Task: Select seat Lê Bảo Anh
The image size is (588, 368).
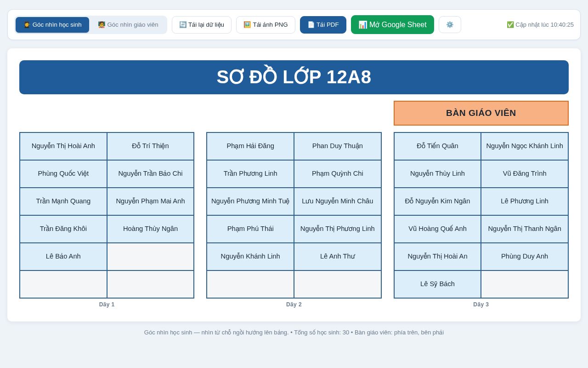Action: pyautogui.click(x=63, y=257)
